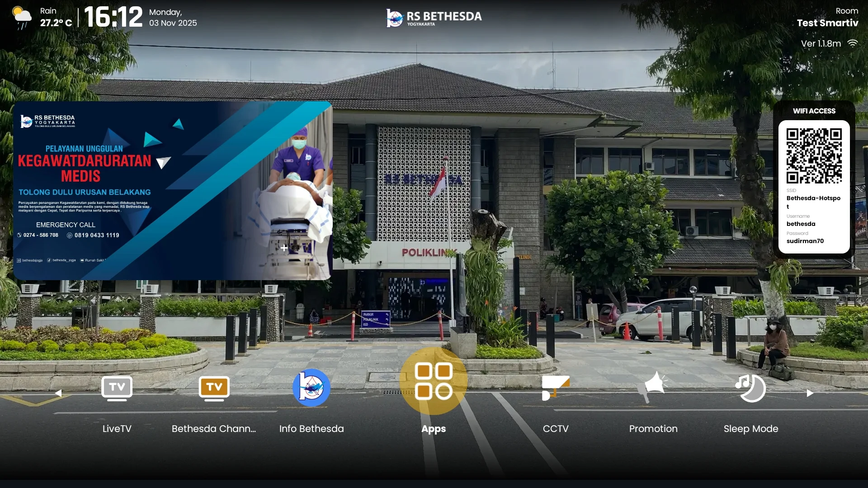Click the WiFi access QR code

click(814, 156)
